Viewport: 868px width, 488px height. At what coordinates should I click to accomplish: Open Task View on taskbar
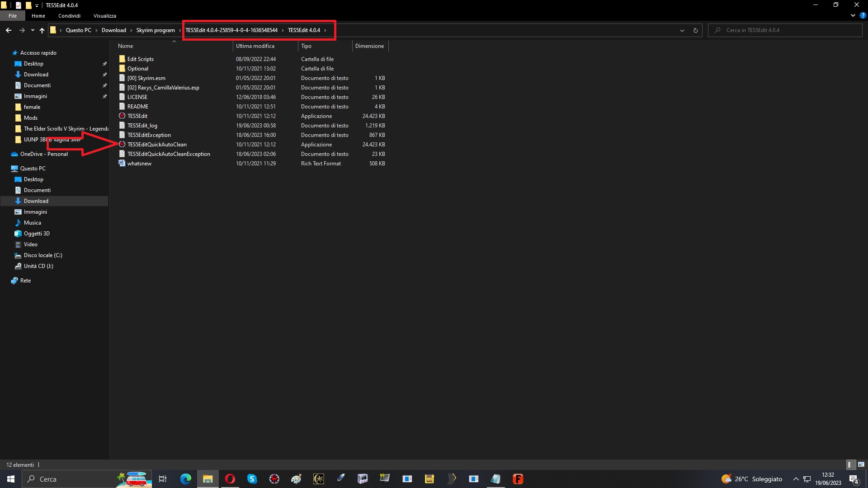coord(163,479)
